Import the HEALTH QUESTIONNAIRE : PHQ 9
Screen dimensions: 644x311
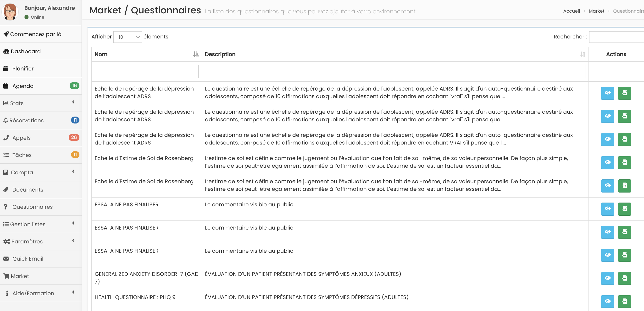tap(624, 301)
